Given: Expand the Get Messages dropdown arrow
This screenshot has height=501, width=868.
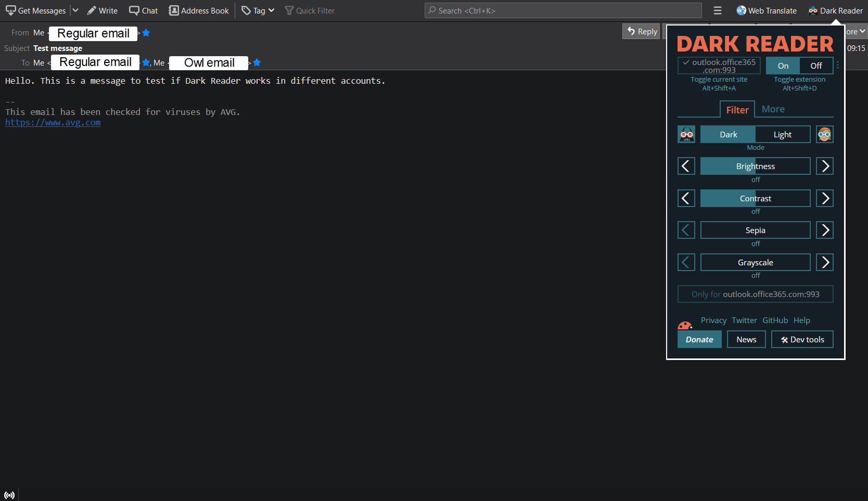Looking at the screenshot, I should point(75,10).
